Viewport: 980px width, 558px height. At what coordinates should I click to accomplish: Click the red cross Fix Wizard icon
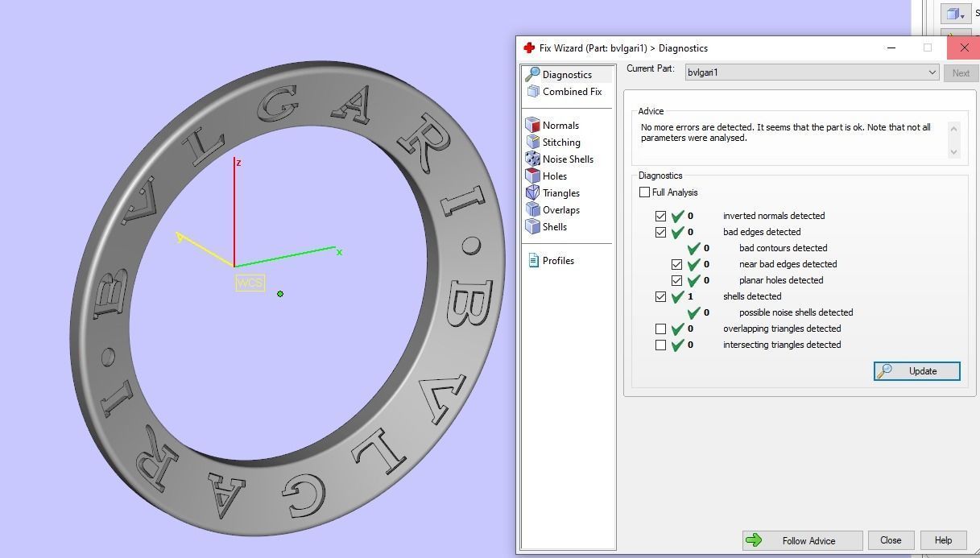(x=529, y=48)
